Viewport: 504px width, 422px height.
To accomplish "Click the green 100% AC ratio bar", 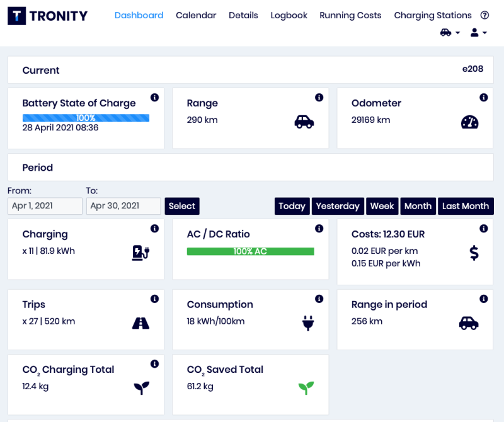I will (250, 251).
